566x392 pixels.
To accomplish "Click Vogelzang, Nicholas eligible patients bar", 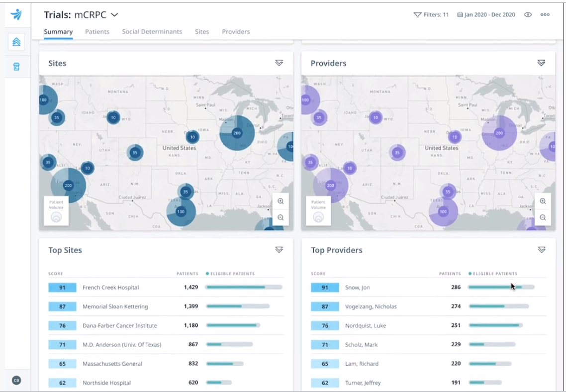I will 499,306.
